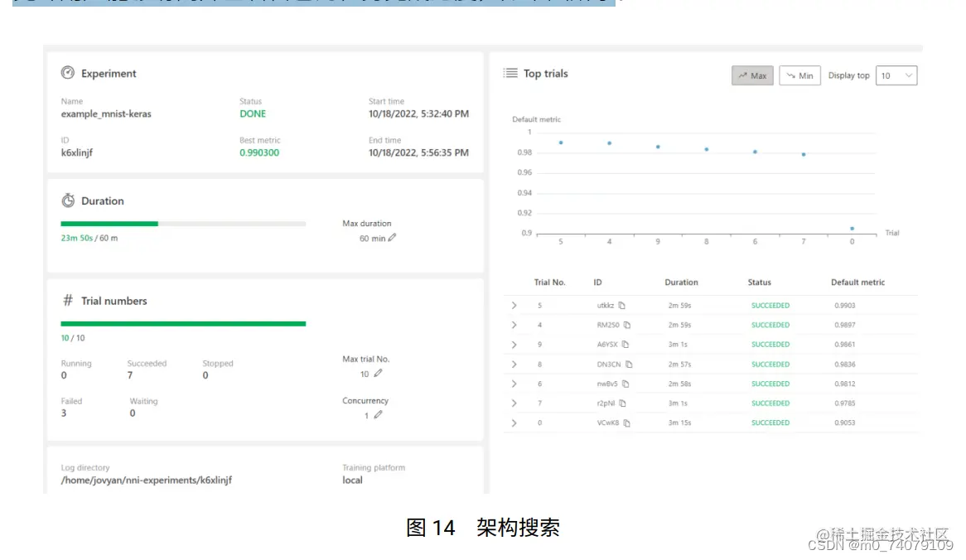Viewport: 966px width, 560px height.
Task: Click experiment ID k6xlinjf
Action: pos(77,152)
